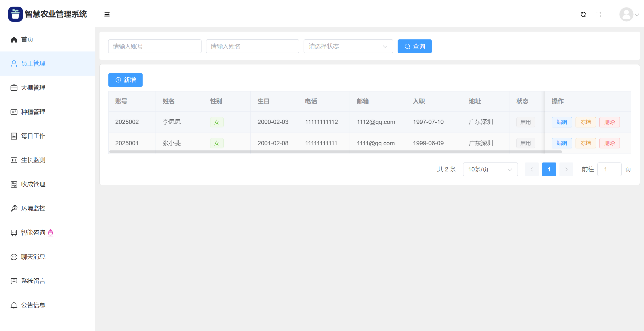Open 聊天消息 chat menu item
Viewport: 644px width, 331px height.
pyautogui.click(x=33, y=257)
